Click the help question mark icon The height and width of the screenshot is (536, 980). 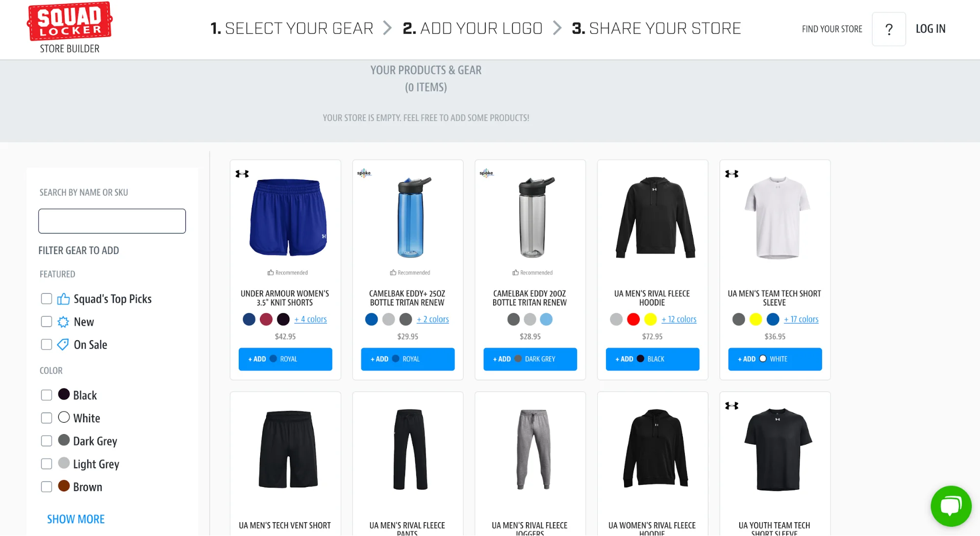(888, 29)
